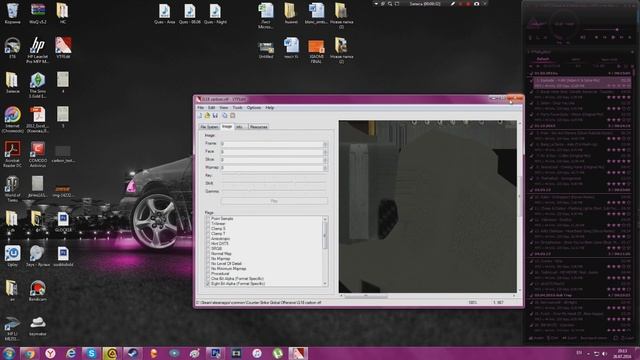640x360 pixels.
Task: Click the New file toolbar icon in VTFEdit
Action: point(200,116)
